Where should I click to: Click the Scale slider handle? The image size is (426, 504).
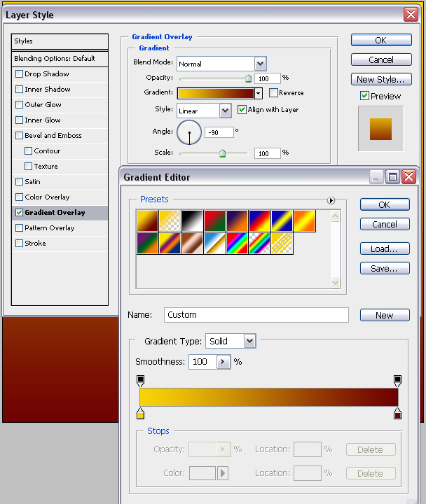pos(222,153)
